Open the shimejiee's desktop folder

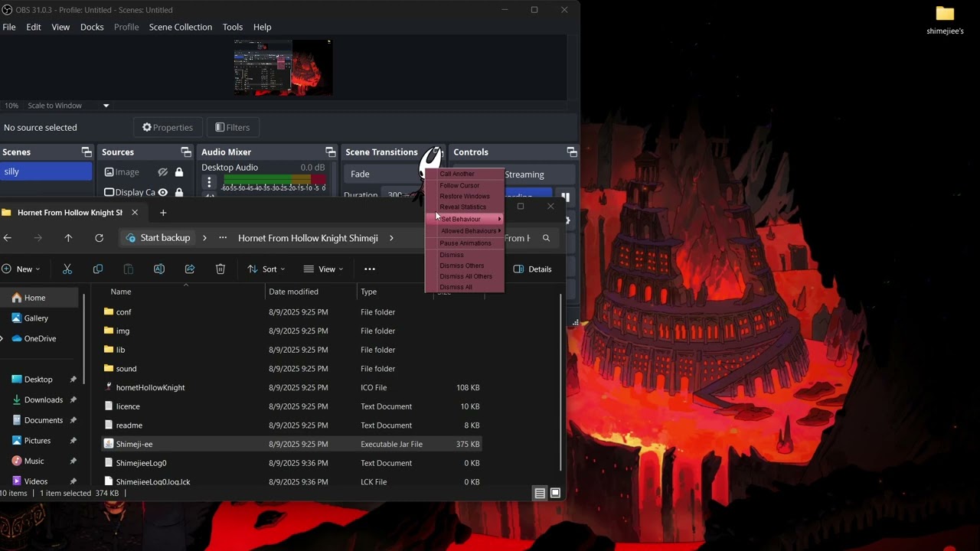pos(946,21)
